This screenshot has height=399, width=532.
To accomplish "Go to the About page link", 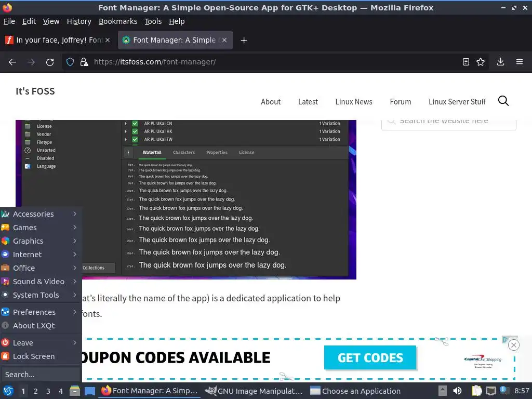I will click(x=271, y=102).
